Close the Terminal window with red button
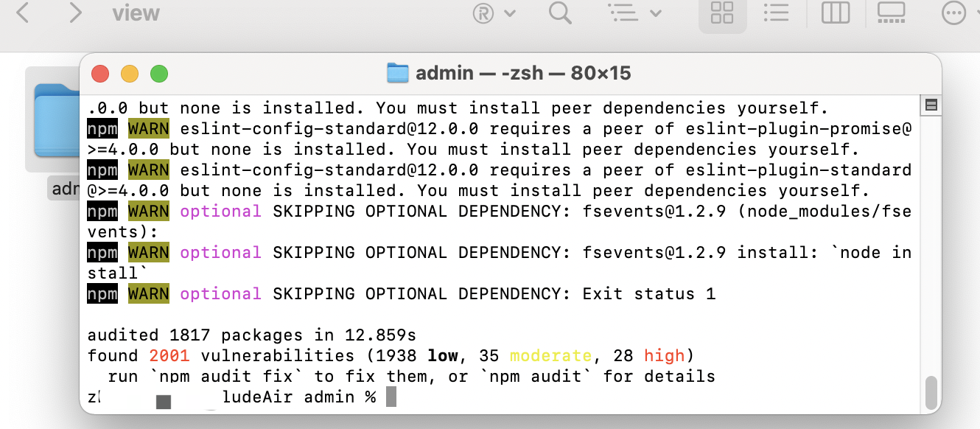This screenshot has width=980, height=429. (100, 74)
